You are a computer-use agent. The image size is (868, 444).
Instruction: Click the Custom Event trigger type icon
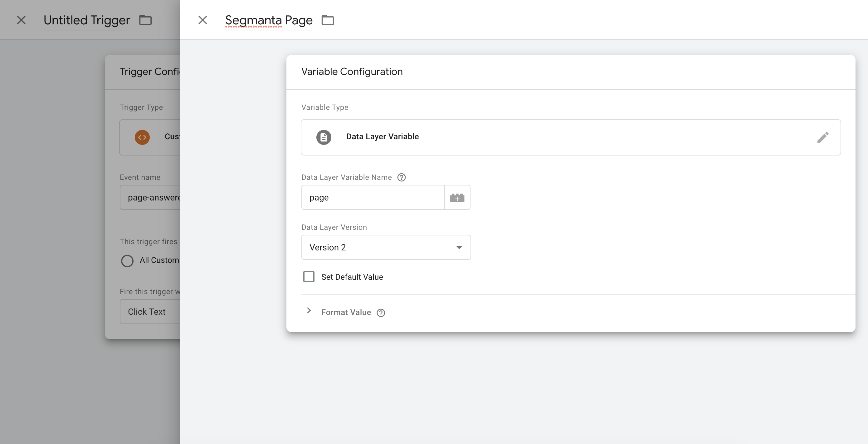pyautogui.click(x=142, y=137)
